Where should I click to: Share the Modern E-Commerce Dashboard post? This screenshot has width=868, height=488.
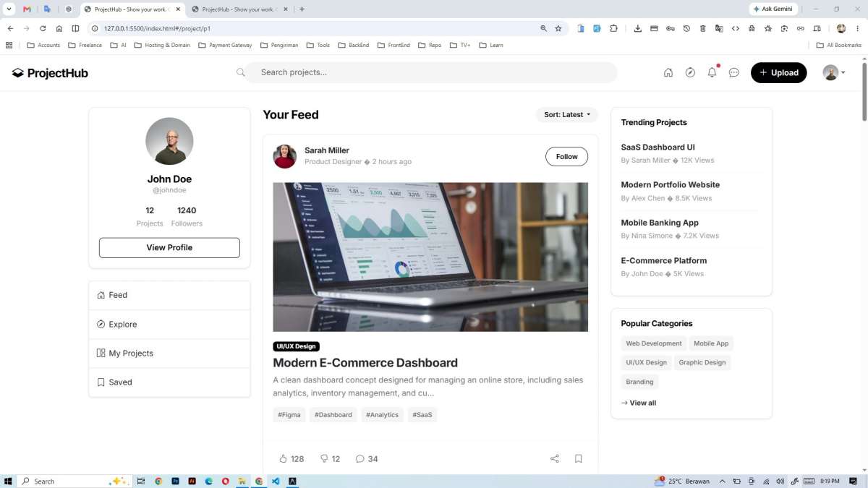pyautogui.click(x=555, y=458)
